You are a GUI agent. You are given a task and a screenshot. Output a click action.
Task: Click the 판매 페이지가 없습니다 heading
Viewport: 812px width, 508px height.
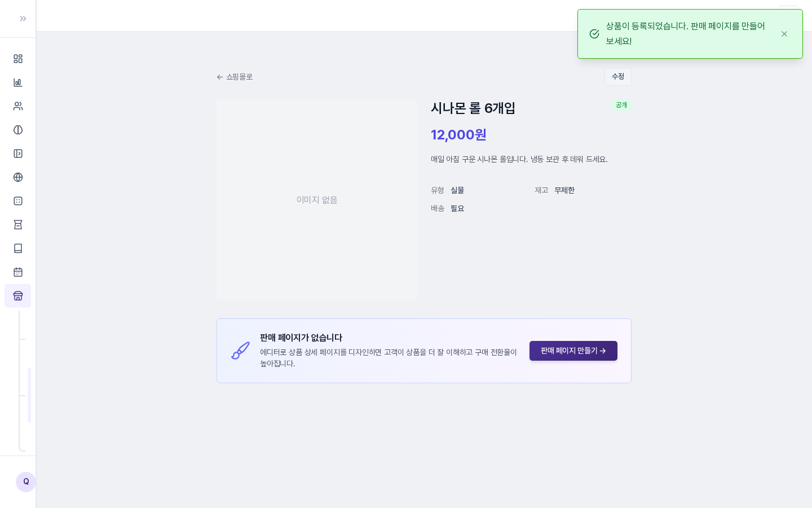[x=301, y=338]
